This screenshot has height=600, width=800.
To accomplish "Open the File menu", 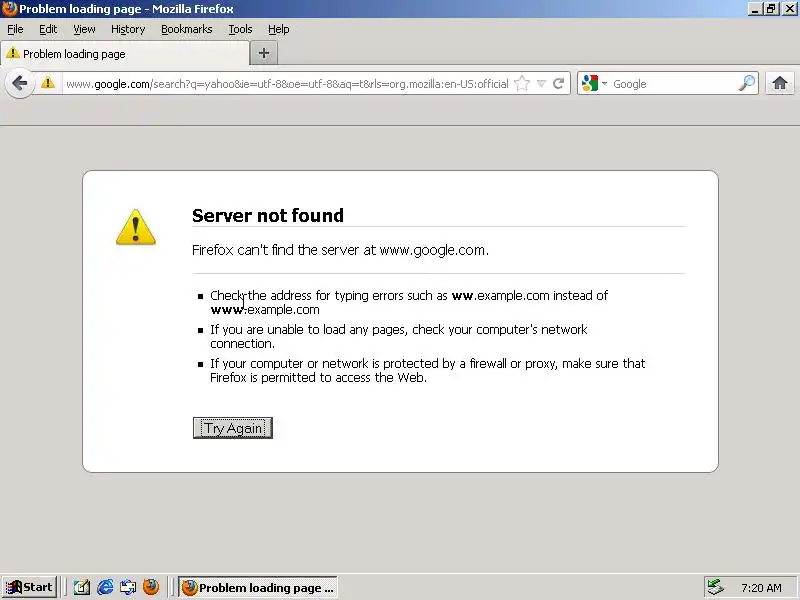I will point(15,29).
